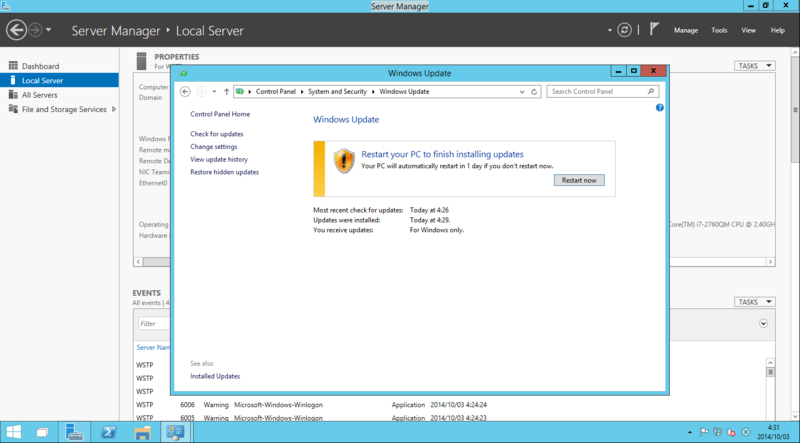The image size is (800, 443).
Task: Open the Windows Start button
Action: click(x=14, y=433)
